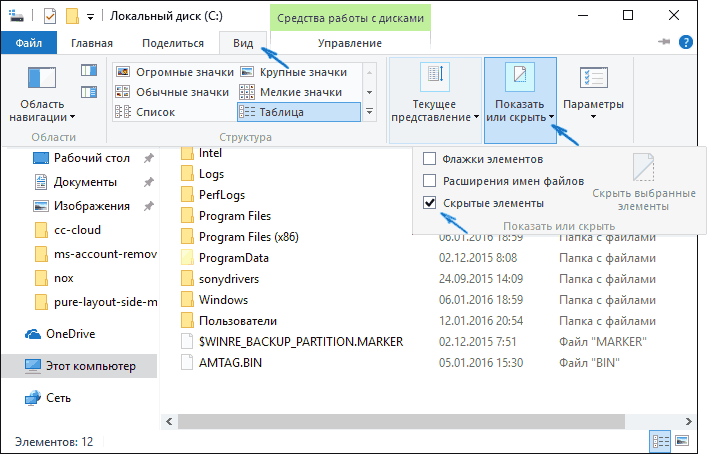Image resolution: width=707 pixels, height=454 pixels.
Task: Expand the Показать или скрыть dropdown
Action: [x=520, y=100]
